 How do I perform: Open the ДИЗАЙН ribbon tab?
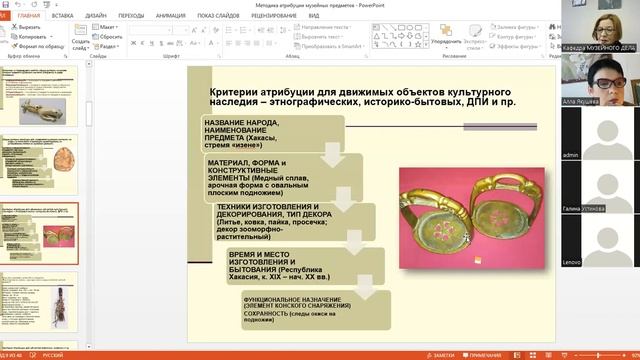96,16
